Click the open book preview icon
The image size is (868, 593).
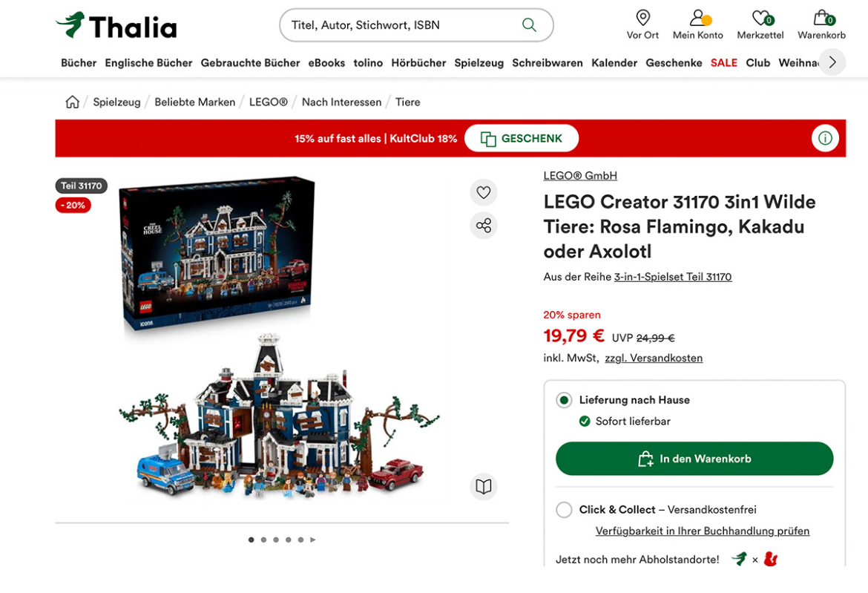pos(484,487)
